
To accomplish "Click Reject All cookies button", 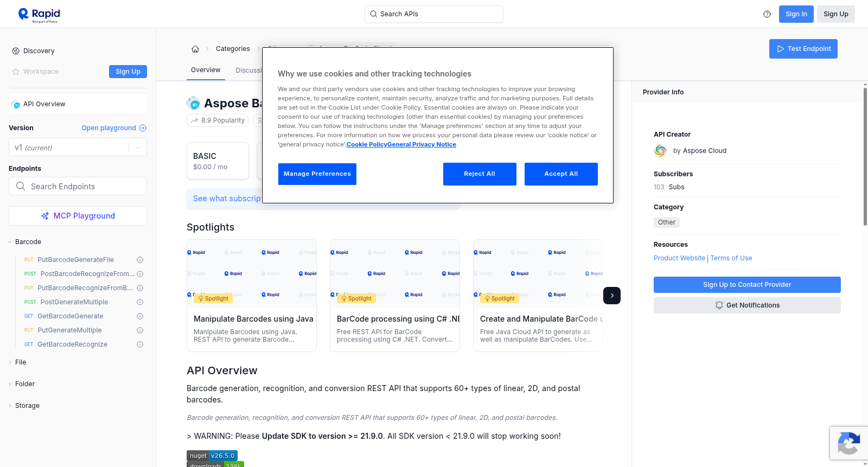I will pyautogui.click(x=480, y=174).
